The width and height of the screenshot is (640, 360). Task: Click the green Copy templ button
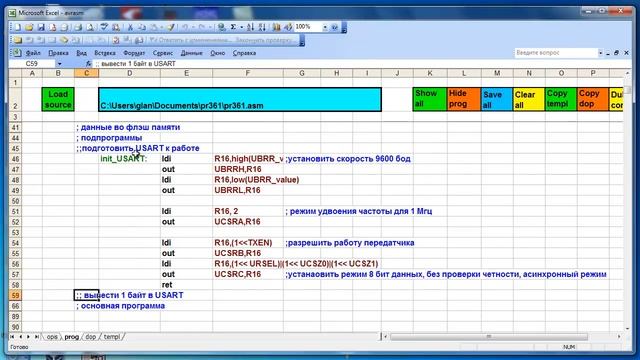click(x=561, y=99)
